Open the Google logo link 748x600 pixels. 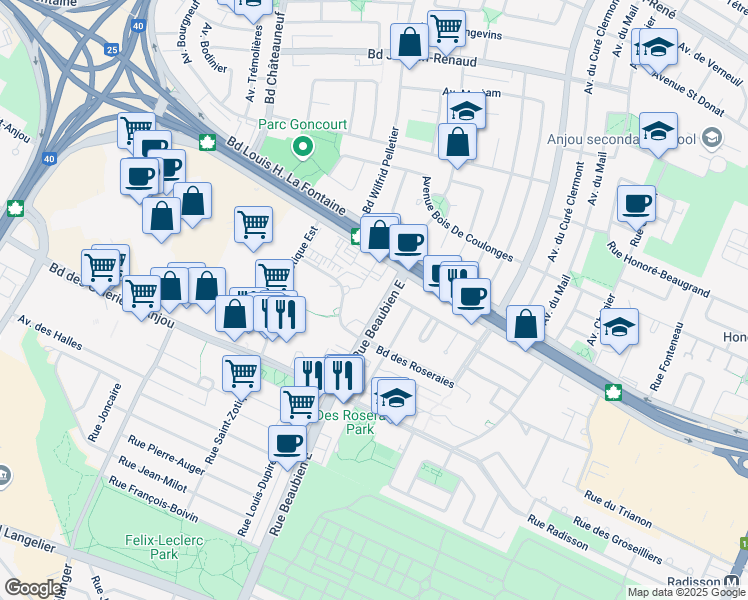33,588
